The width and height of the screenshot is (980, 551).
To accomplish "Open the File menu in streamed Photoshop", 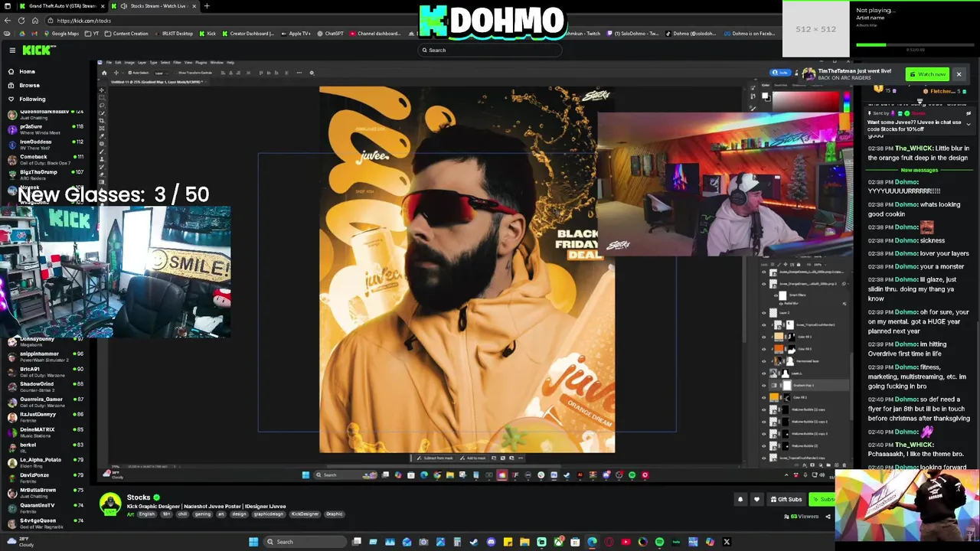I will pyautogui.click(x=109, y=63).
